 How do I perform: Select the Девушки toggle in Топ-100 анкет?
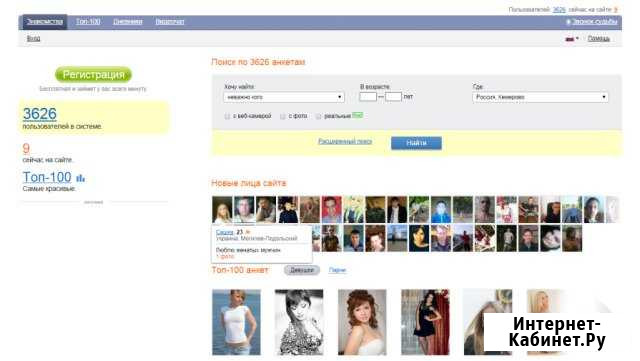302,270
